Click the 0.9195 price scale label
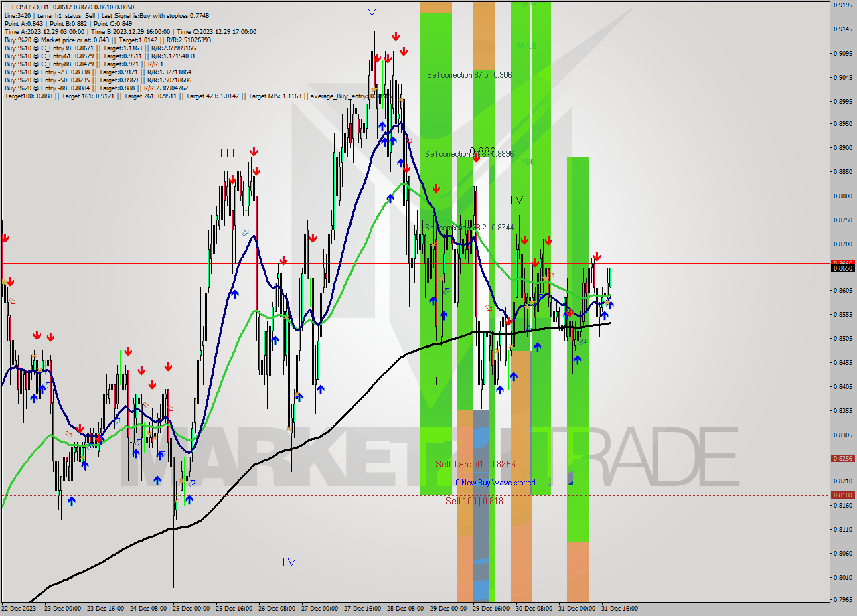Screen dimensions: 857x616 842,5
